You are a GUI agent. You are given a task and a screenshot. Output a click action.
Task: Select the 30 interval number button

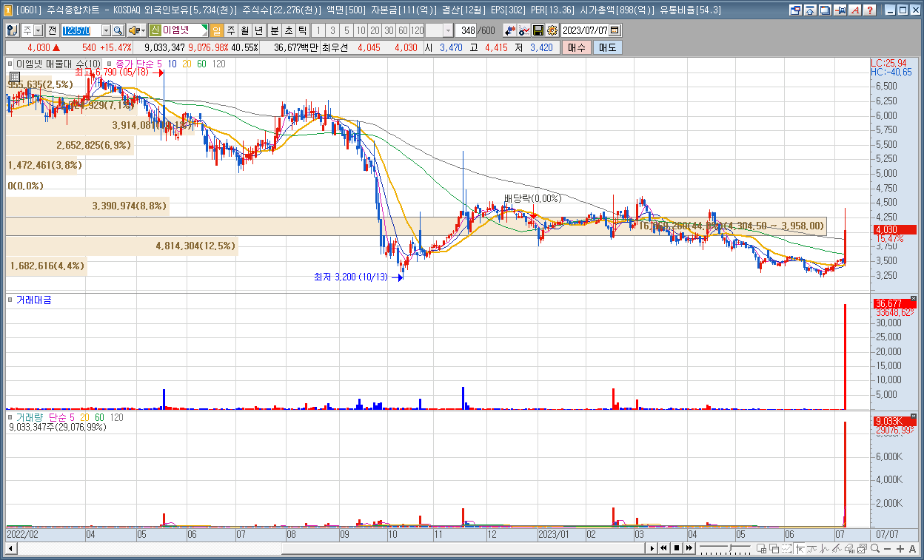click(x=388, y=30)
